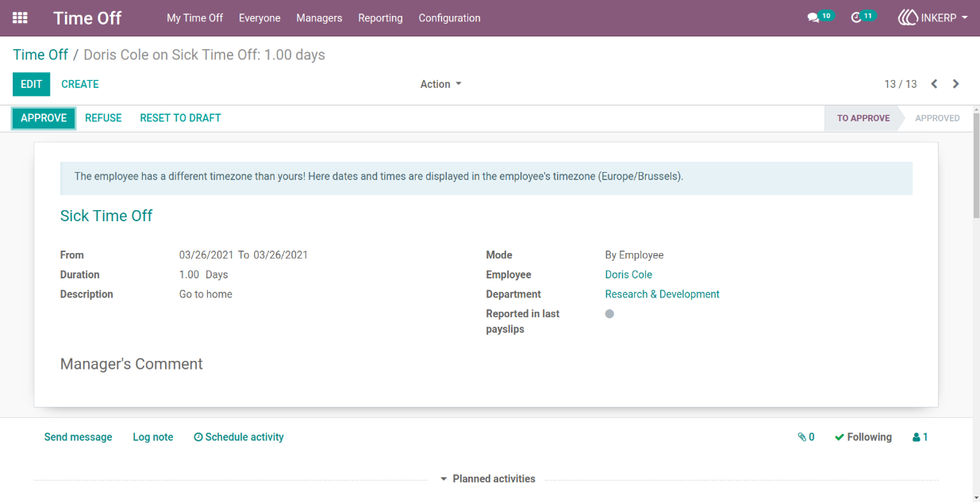The height and width of the screenshot is (502, 980).
Task: Toggle the Following subscription status
Action: point(863,437)
